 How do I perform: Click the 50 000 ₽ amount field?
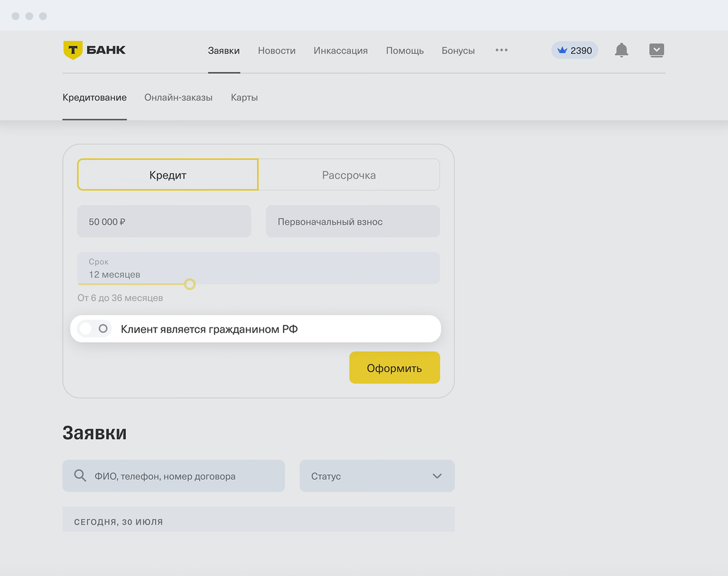(164, 221)
